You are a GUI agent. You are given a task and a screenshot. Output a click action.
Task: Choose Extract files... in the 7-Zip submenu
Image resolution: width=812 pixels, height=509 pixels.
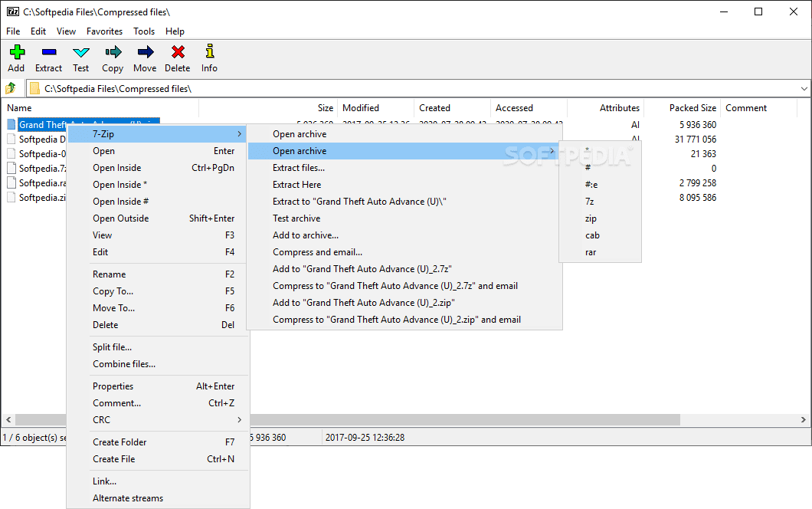pos(404,168)
